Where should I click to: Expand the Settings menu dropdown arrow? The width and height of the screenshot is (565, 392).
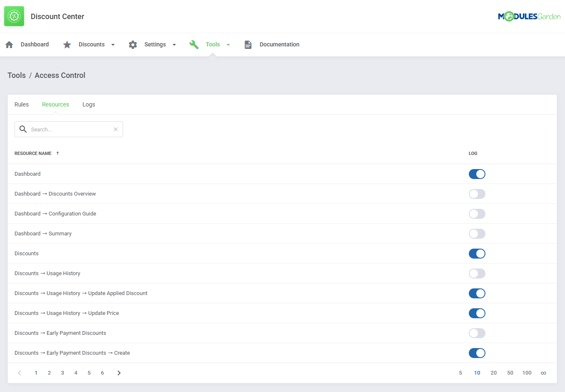[x=174, y=45]
